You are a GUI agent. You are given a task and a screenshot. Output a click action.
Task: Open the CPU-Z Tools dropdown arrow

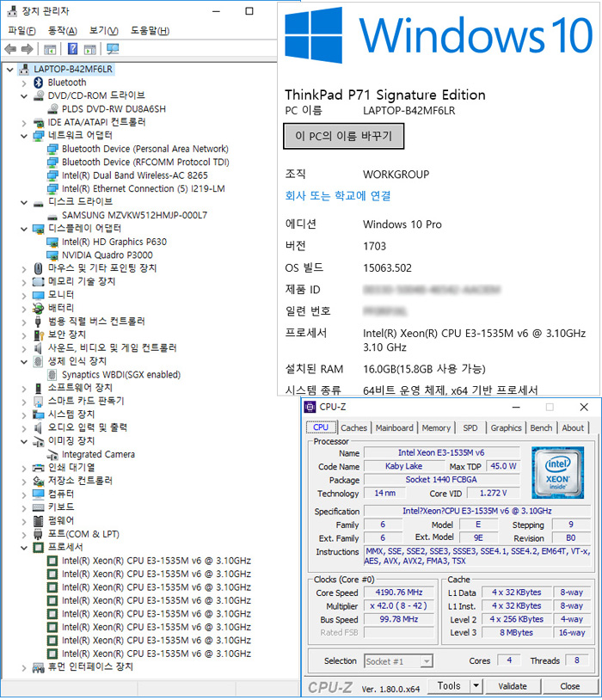[476, 685]
